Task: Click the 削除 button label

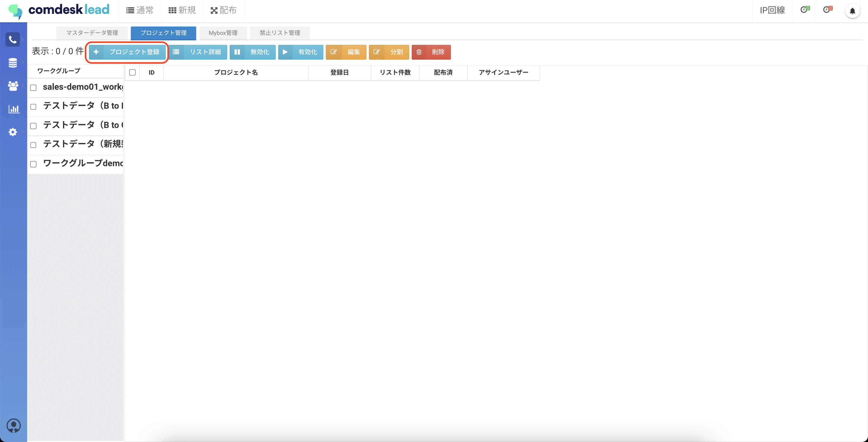Action: point(438,52)
